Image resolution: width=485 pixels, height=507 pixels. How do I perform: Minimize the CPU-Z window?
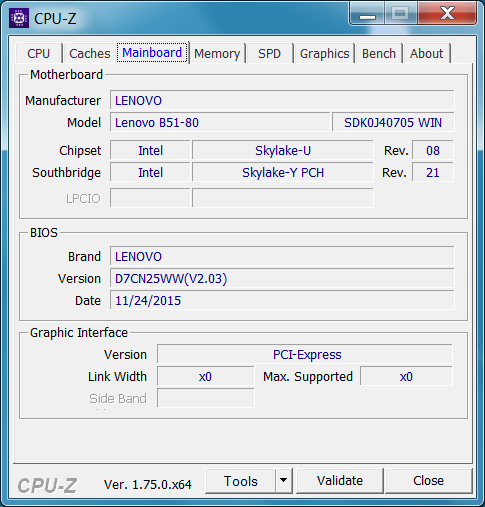click(x=367, y=14)
